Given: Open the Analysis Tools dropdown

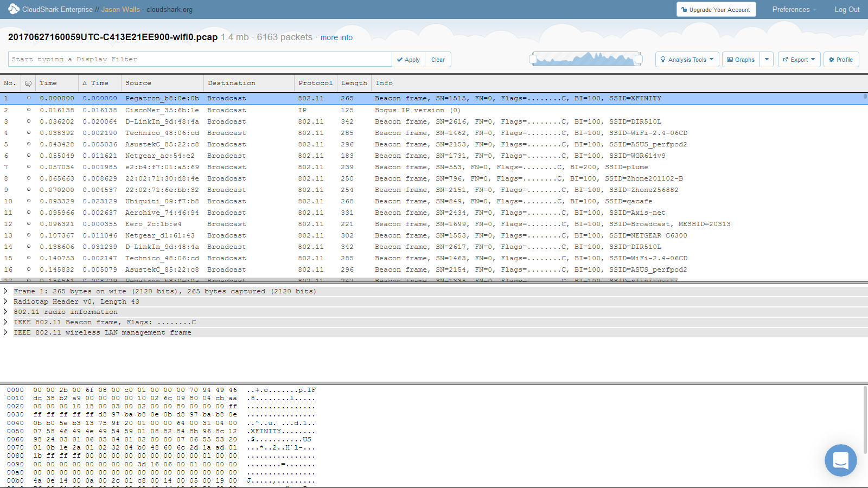Looking at the screenshot, I should pyautogui.click(x=687, y=60).
